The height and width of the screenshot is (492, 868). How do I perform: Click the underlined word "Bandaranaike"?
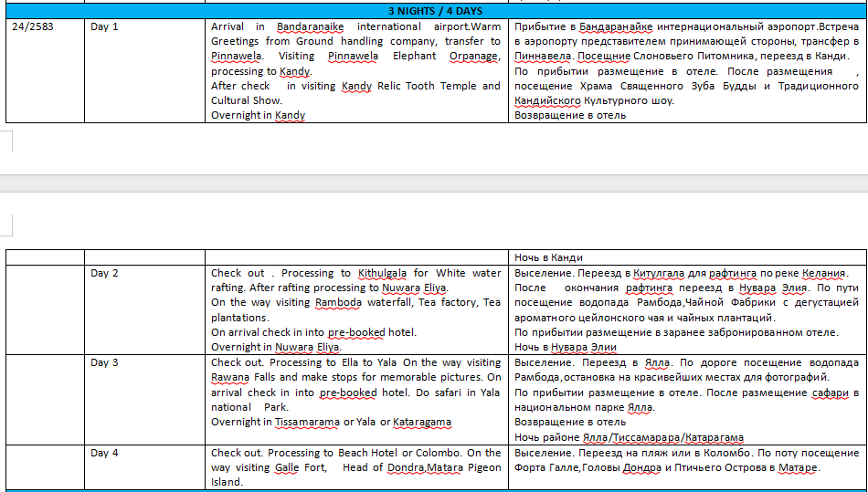point(311,26)
